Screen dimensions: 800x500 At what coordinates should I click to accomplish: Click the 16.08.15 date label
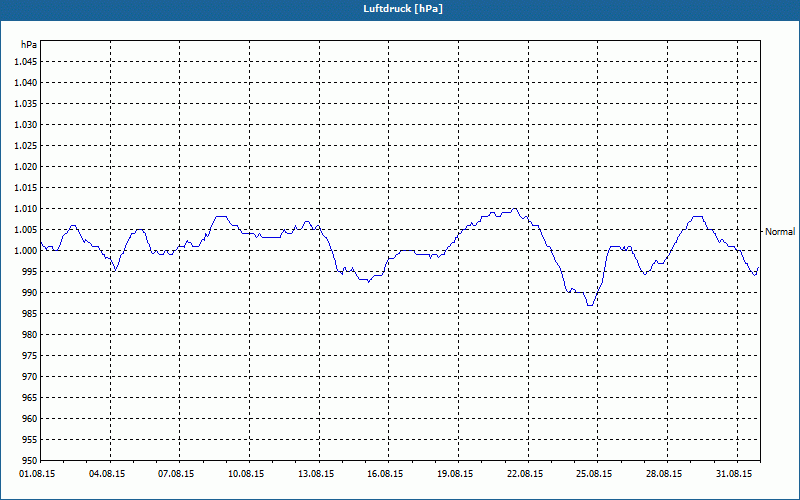tap(385, 474)
